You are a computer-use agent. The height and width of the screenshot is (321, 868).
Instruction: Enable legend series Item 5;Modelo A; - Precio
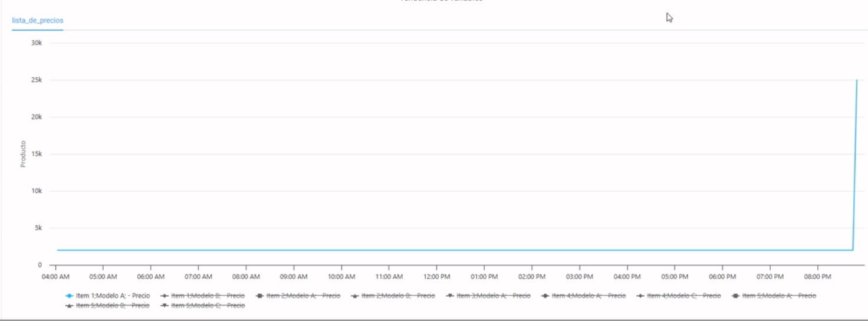(x=774, y=296)
